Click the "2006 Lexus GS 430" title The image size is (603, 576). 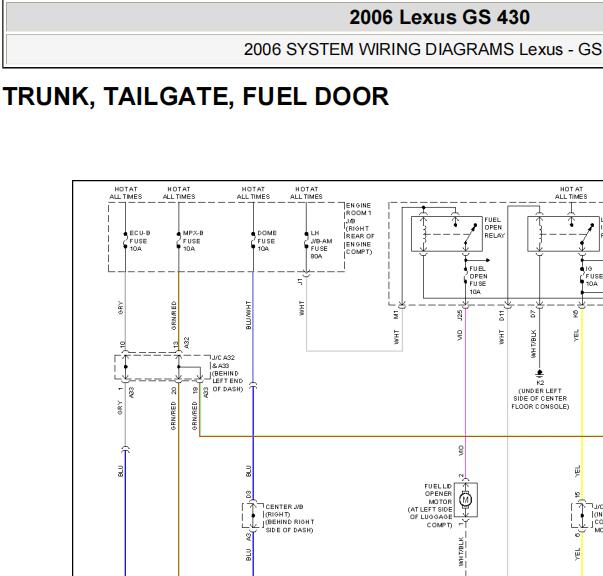439,17
